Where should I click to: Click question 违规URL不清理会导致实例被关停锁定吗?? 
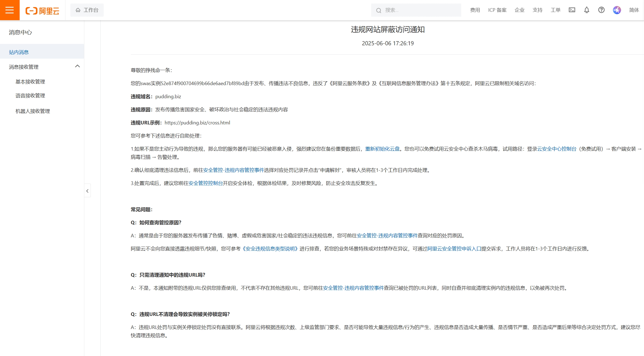point(184,314)
